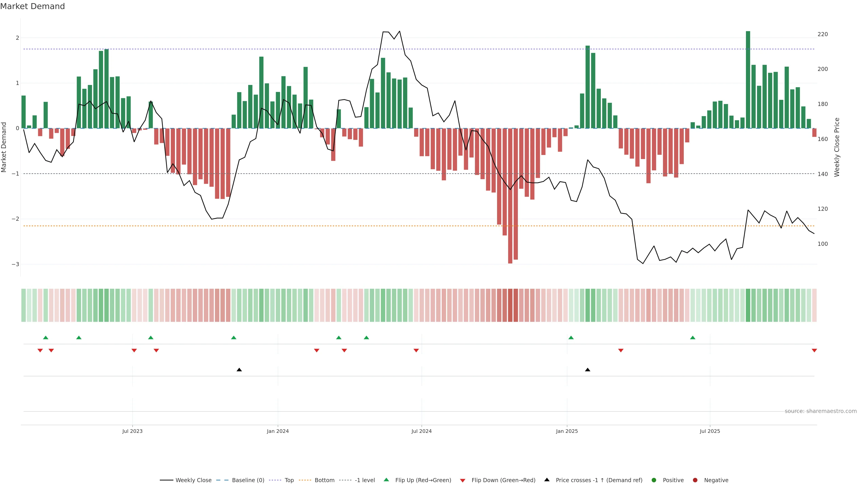868x488 pixels.
Task: Click the Jul 2024 x-axis label
Action: [421, 431]
